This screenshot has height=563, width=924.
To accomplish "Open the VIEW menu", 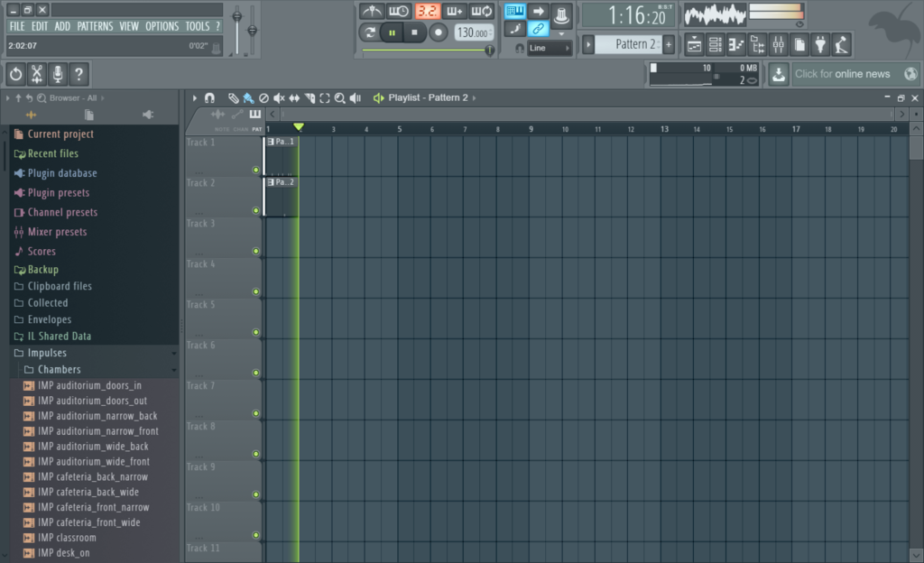I will pyautogui.click(x=128, y=26).
